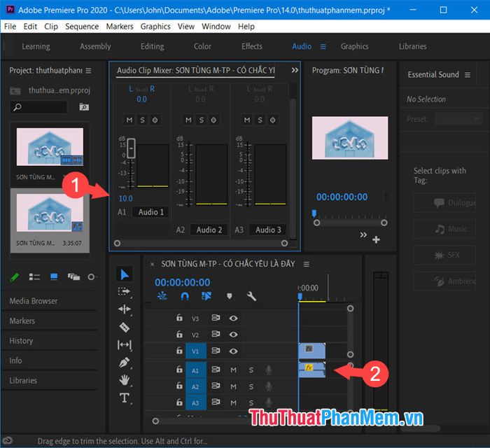Open the Project panel hamburger menu
The height and width of the screenshot is (448, 490).
(x=88, y=71)
